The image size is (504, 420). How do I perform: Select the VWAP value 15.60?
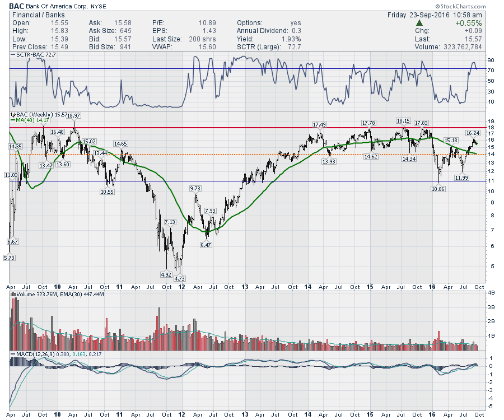207,47
